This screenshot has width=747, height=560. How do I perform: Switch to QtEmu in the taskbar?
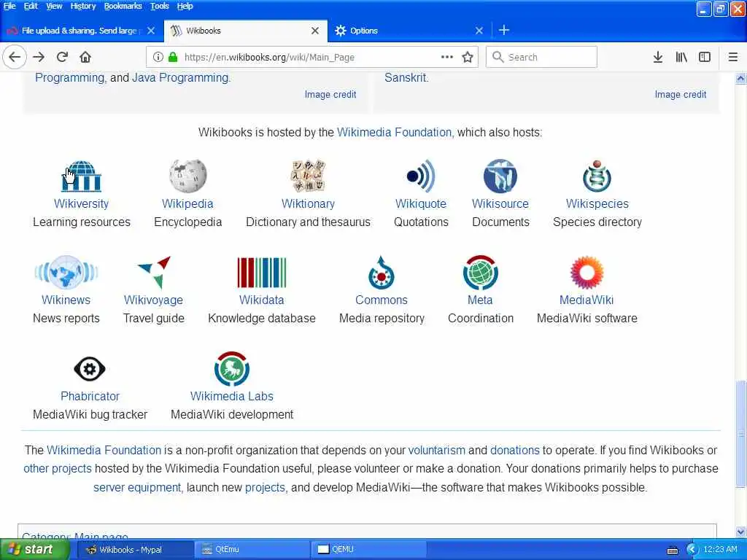[251, 549]
